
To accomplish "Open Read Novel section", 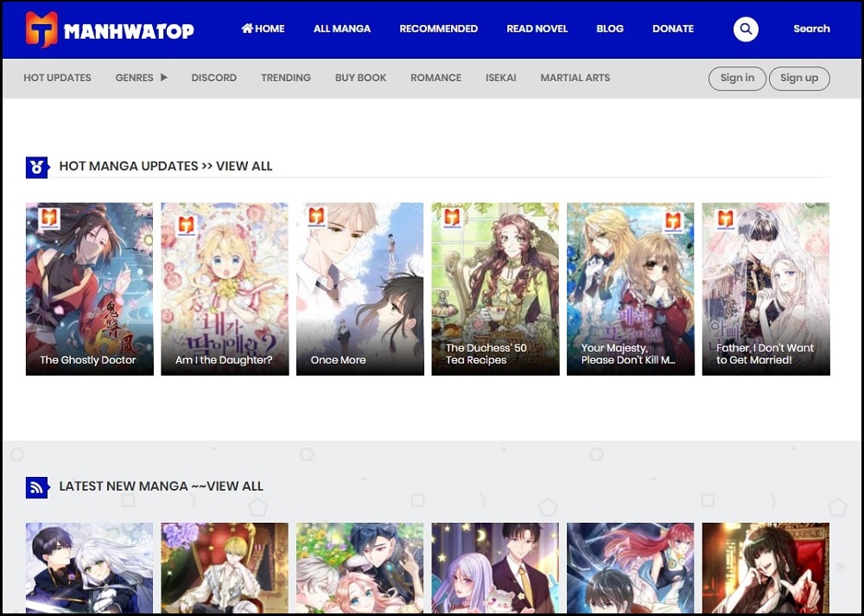I will [x=537, y=29].
